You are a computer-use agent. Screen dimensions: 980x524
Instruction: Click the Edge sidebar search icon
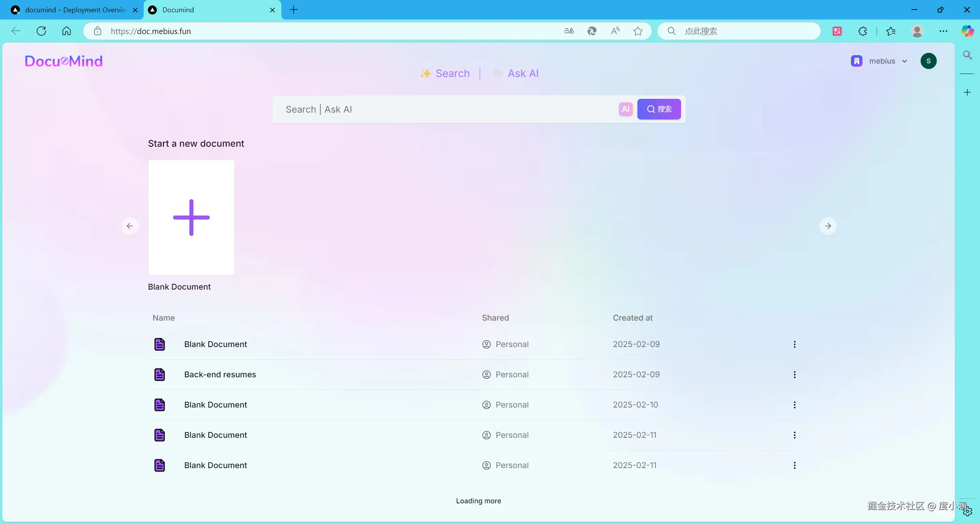click(967, 55)
